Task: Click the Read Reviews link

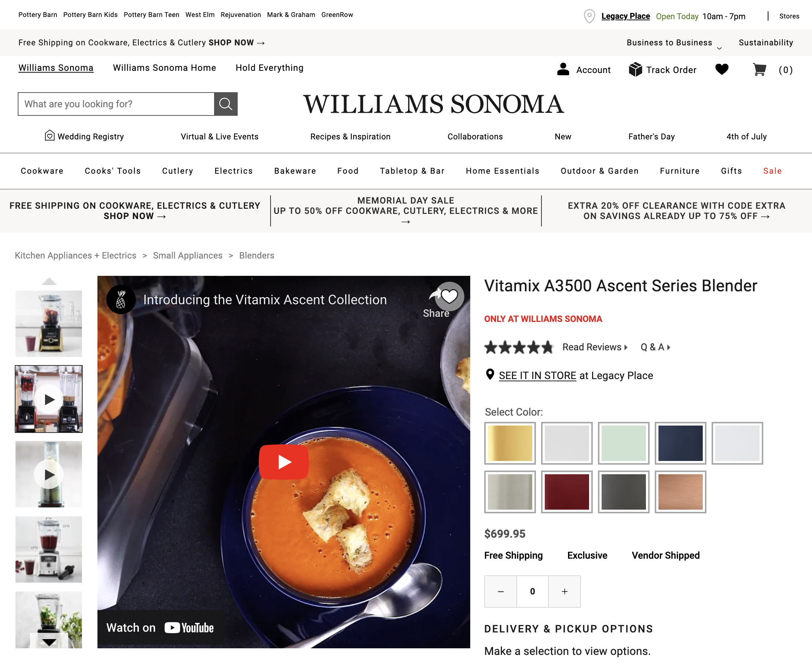Action: click(x=595, y=347)
